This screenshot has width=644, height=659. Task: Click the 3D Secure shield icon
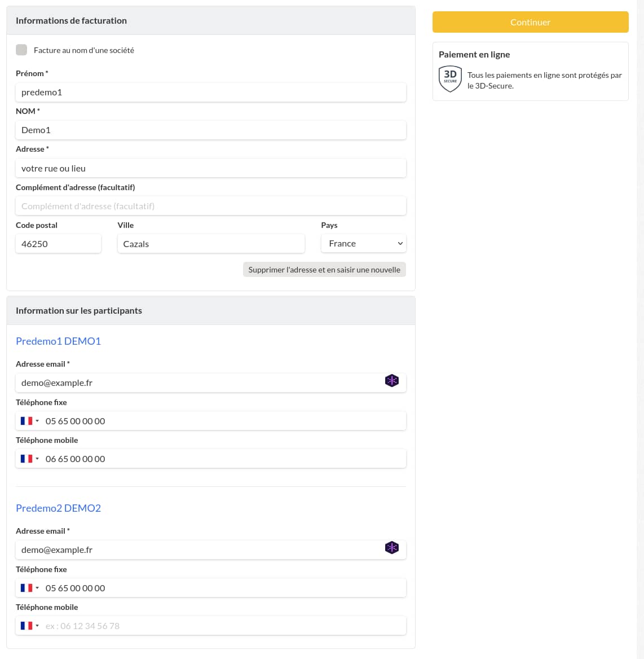(450, 78)
